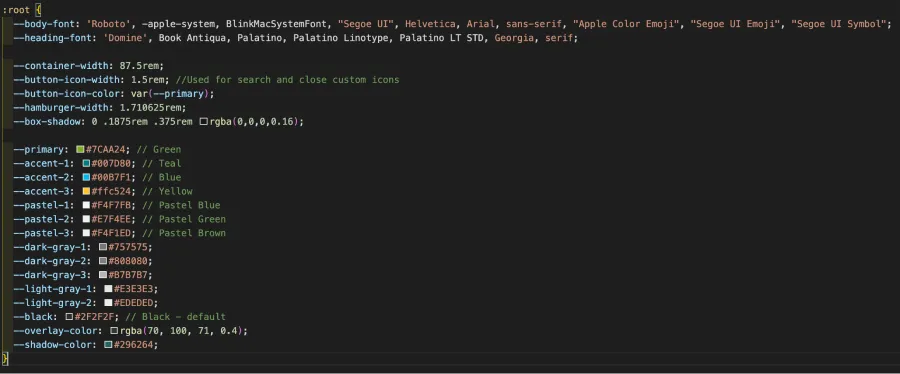
Task: Open the box-shadow rgba color swatch
Action: (x=204, y=122)
